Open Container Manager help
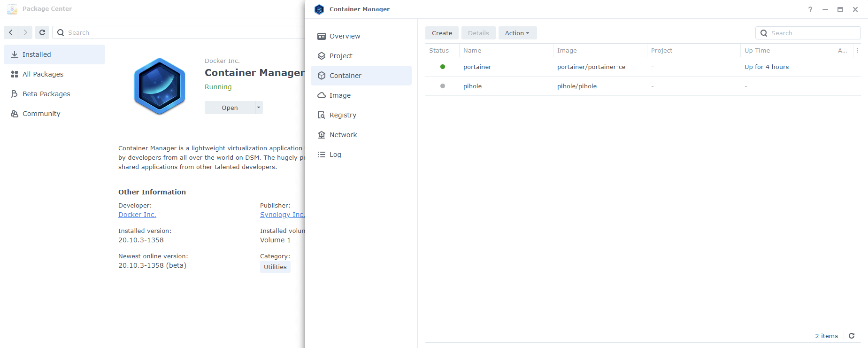 [x=810, y=9]
